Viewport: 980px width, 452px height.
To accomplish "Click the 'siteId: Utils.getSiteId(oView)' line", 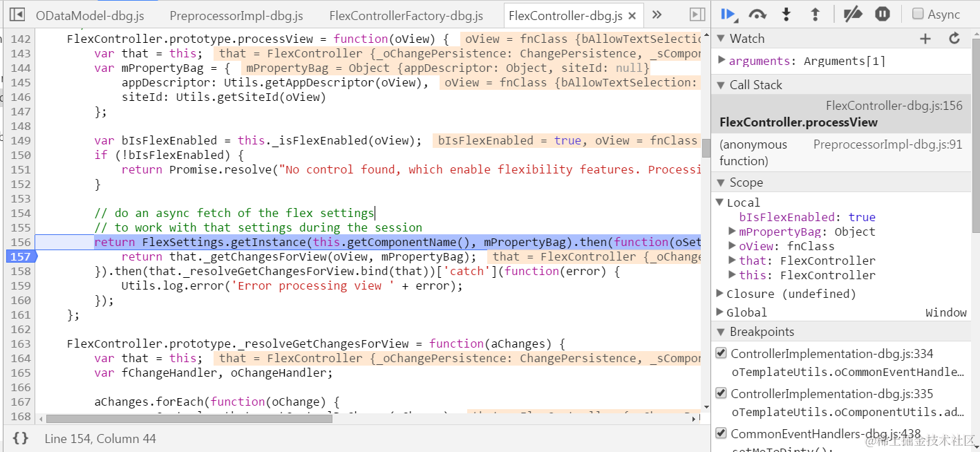I will click(x=223, y=97).
